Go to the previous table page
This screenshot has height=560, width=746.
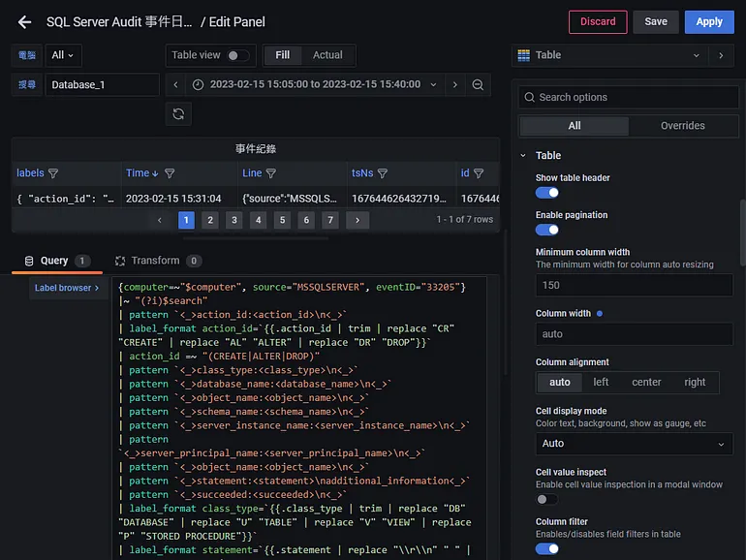[160, 220]
